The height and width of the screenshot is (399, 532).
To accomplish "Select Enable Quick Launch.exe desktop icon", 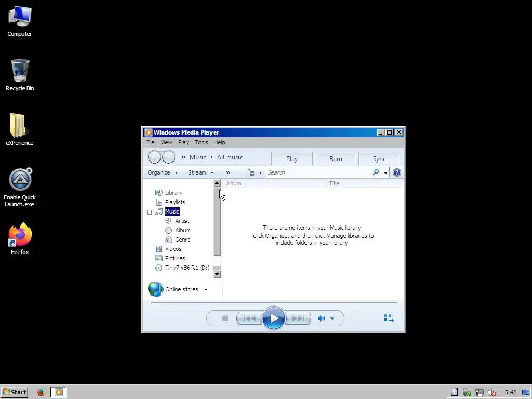I will coord(20,188).
